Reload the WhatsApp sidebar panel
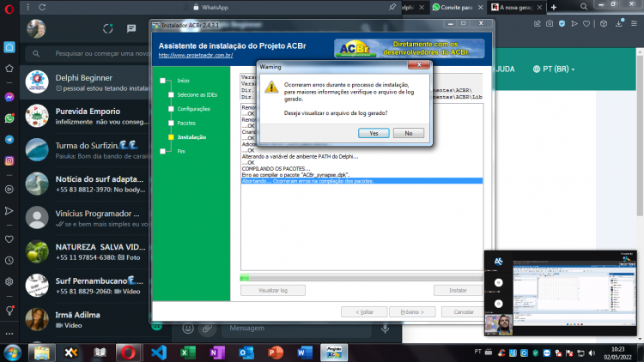 click(x=42, y=8)
